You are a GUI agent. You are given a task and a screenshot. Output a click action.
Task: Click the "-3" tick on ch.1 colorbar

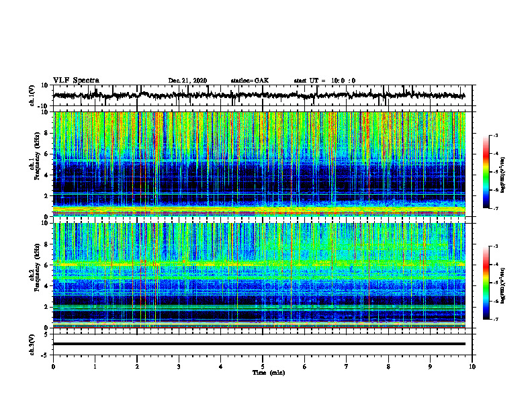click(x=495, y=135)
